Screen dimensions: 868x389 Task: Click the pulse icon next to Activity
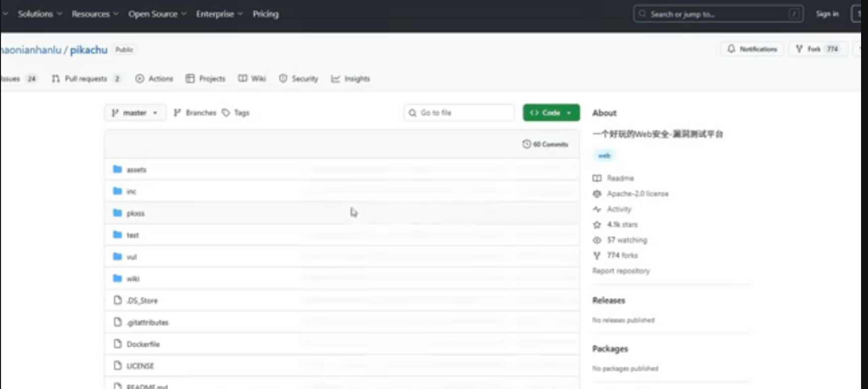597,209
